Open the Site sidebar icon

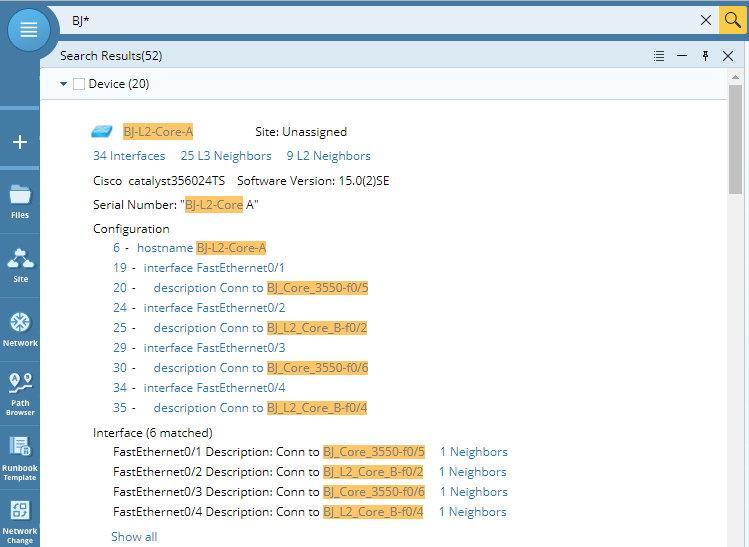(x=20, y=264)
